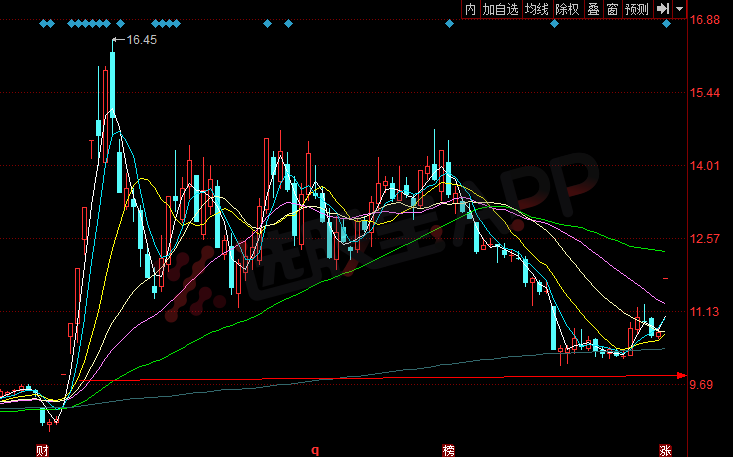The height and width of the screenshot is (457, 733).
Task: Click the 12.57 price axis label
Action: 705,239
